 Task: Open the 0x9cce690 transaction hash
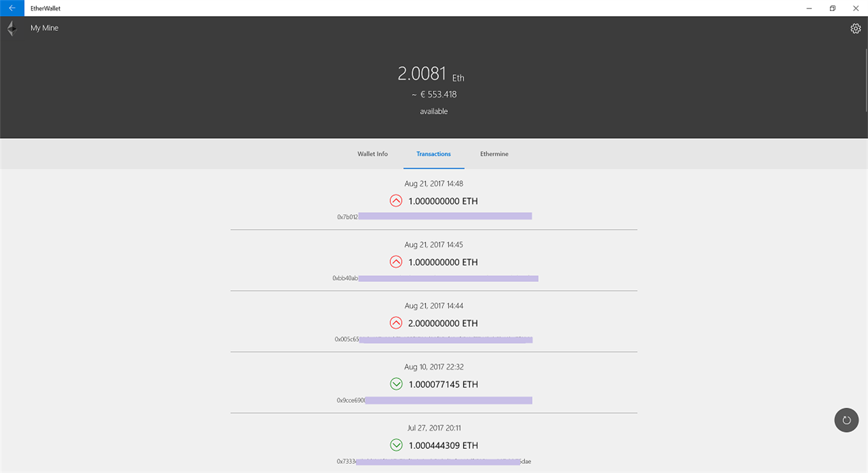click(x=434, y=400)
